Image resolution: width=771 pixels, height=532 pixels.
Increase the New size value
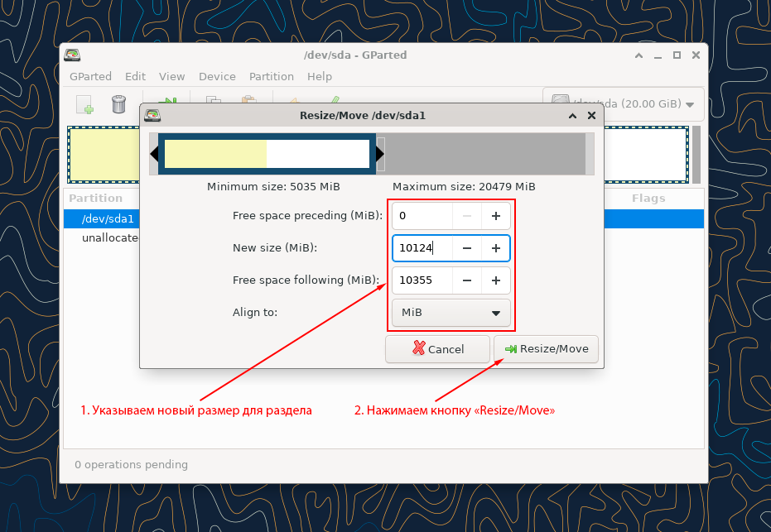tap(495, 248)
